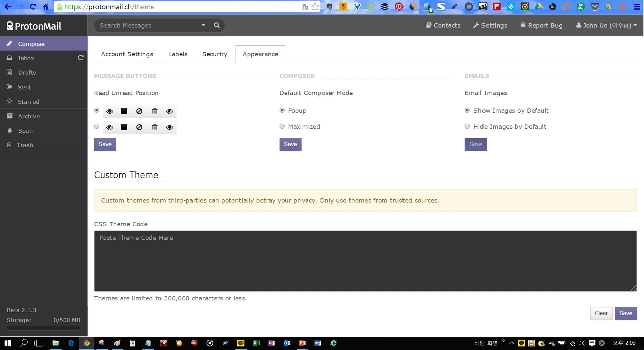Open the Spam folder
644x350 pixels.
point(43,131)
